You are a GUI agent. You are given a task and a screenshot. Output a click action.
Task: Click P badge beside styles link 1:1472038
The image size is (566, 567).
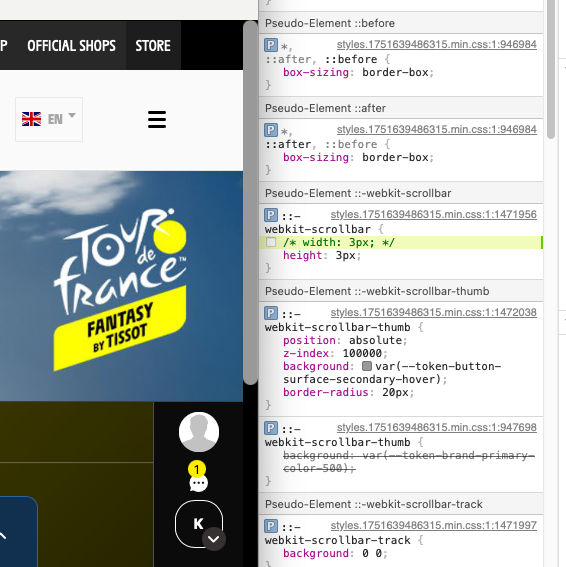(x=271, y=313)
